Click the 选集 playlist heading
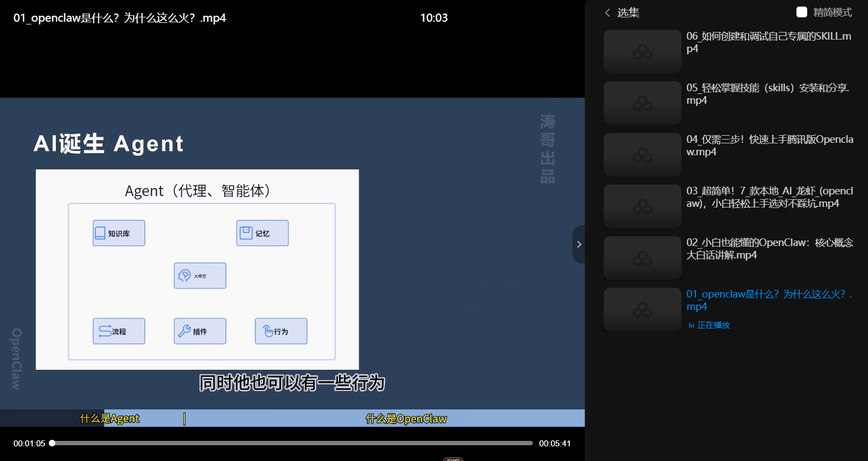The width and height of the screenshot is (868, 461). coord(628,12)
